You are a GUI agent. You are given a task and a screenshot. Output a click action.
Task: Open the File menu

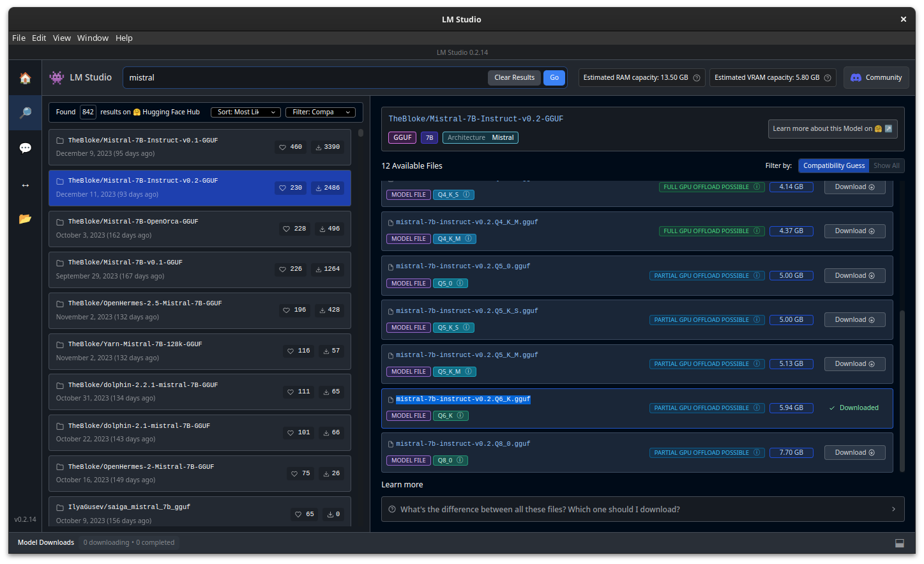click(x=19, y=38)
